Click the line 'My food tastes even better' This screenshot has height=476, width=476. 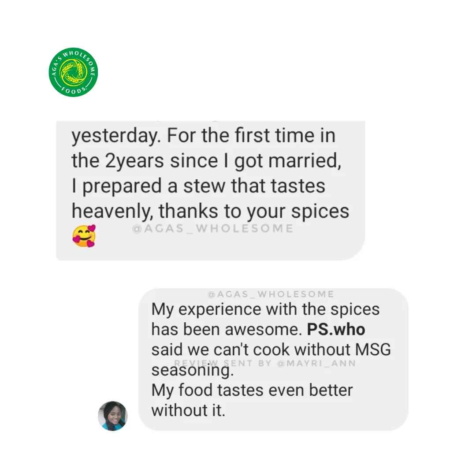[252, 390]
